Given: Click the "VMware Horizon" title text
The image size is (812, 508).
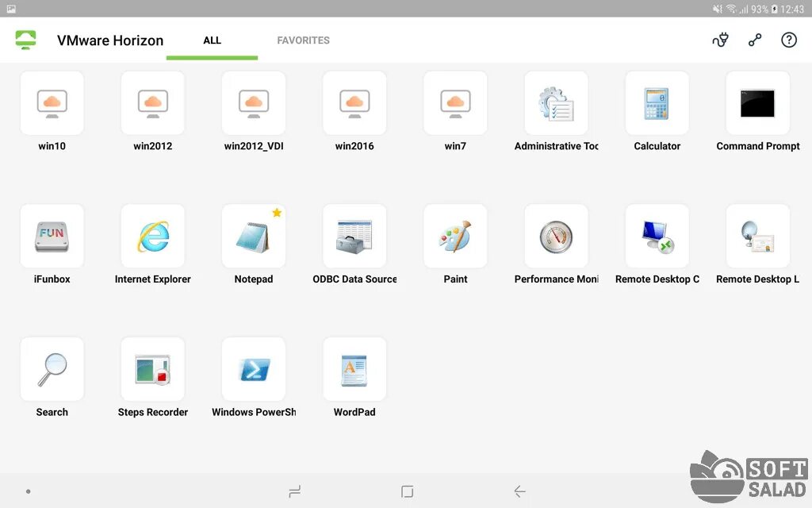Looking at the screenshot, I should (110, 40).
